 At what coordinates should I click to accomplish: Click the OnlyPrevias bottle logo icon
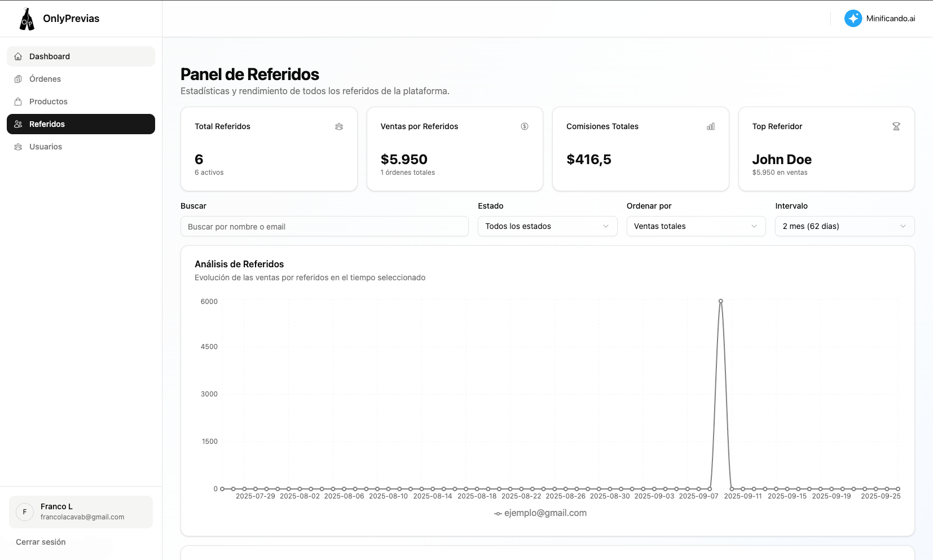tap(27, 19)
